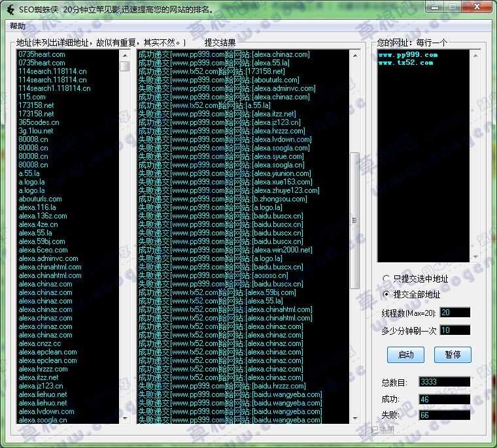The height and width of the screenshot is (448, 497).
Task: Click result row for [alexa.soogla.com]
Action: tap(224, 148)
